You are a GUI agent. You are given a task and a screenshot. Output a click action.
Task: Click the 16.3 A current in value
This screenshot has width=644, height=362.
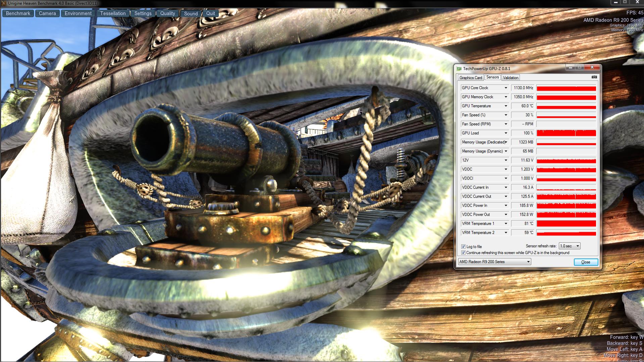[523, 188]
